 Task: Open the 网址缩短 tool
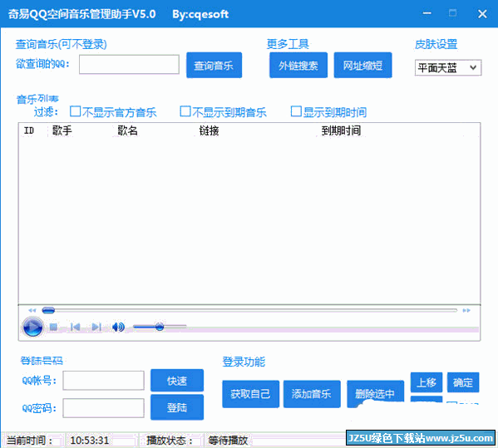click(362, 65)
